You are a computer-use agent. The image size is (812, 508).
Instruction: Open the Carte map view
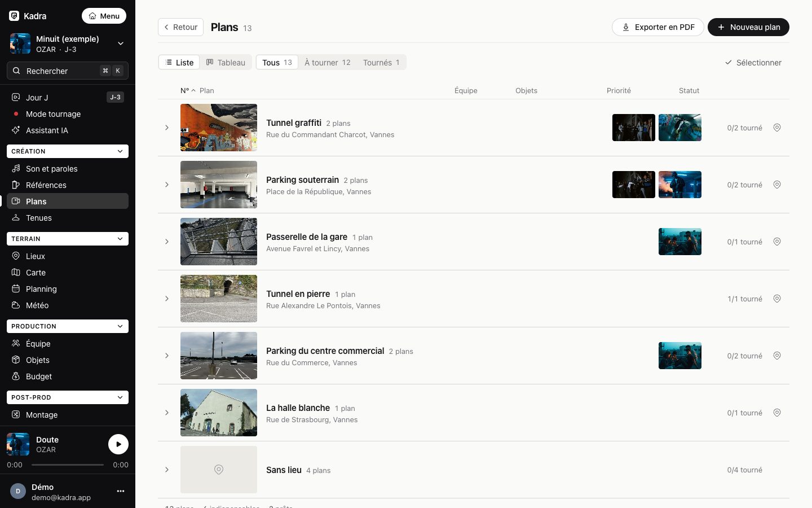pyautogui.click(x=68, y=273)
